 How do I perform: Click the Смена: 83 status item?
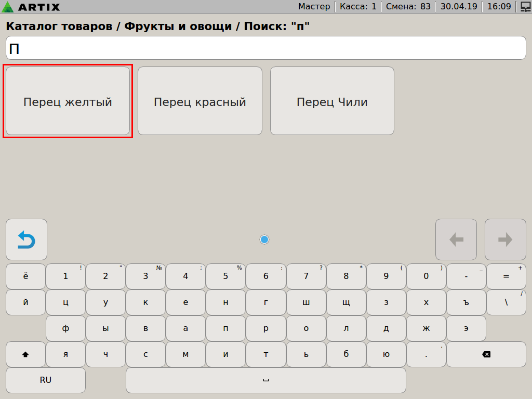408,7
